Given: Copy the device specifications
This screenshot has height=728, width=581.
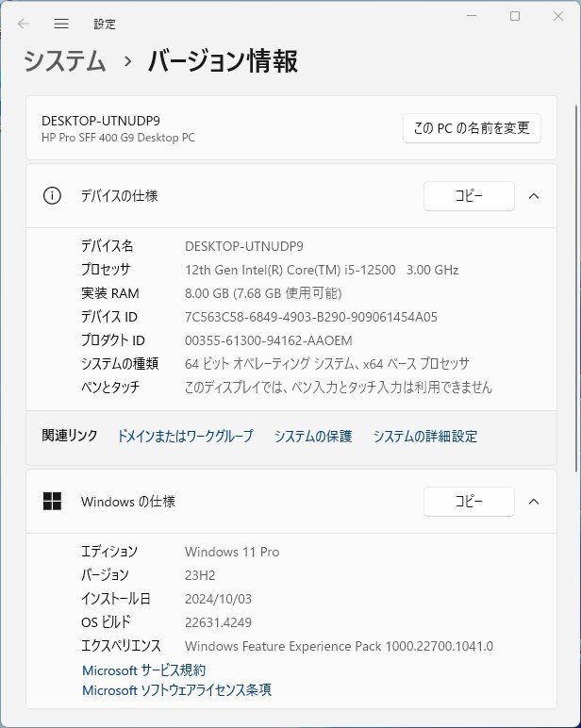Looking at the screenshot, I should click(x=469, y=196).
